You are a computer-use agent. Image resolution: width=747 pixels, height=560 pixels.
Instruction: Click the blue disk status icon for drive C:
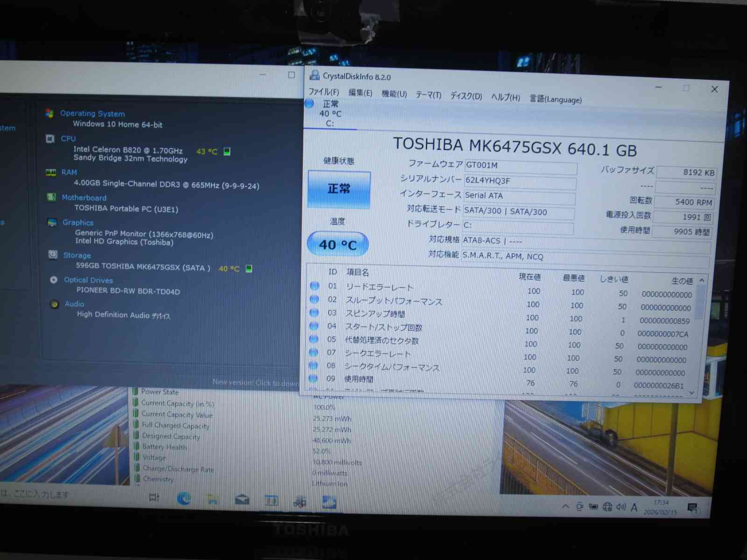[309, 104]
